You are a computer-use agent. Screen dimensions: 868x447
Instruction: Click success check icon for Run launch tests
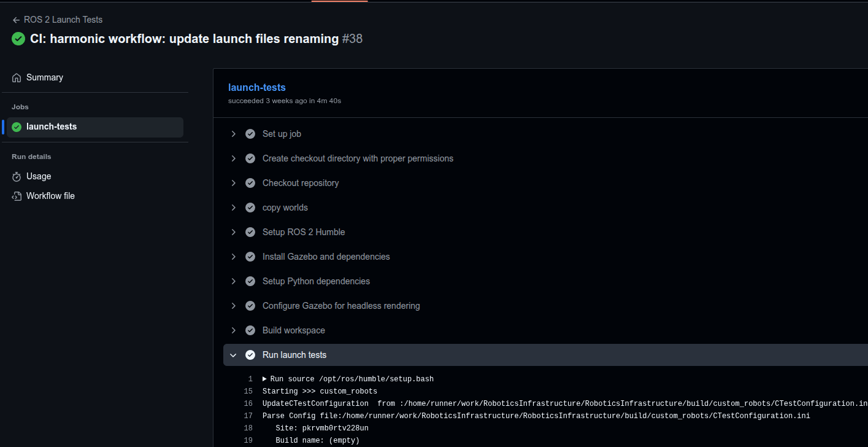(250, 355)
